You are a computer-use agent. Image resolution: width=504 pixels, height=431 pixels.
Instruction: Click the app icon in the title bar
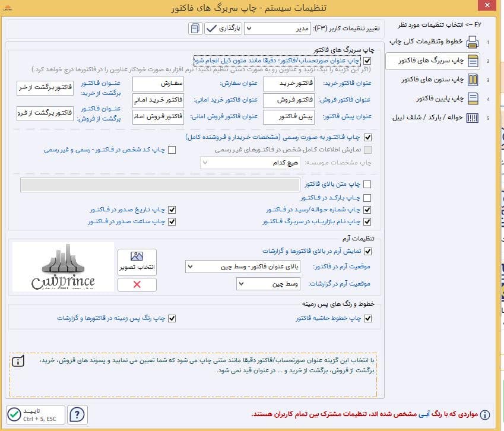point(8,8)
